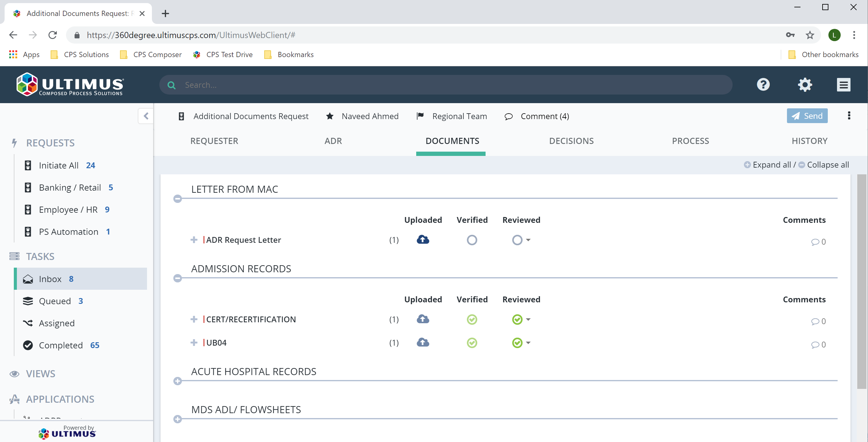
Task: Click the Ultimus logo in header
Action: pyautogui.click(x=70, y=84)
